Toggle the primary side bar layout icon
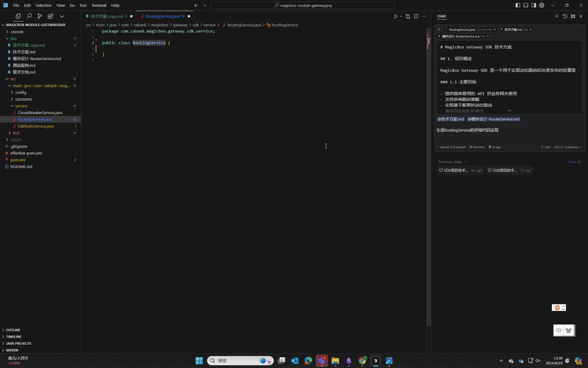Viewport: 588px width, 368px height. point(518,5)
